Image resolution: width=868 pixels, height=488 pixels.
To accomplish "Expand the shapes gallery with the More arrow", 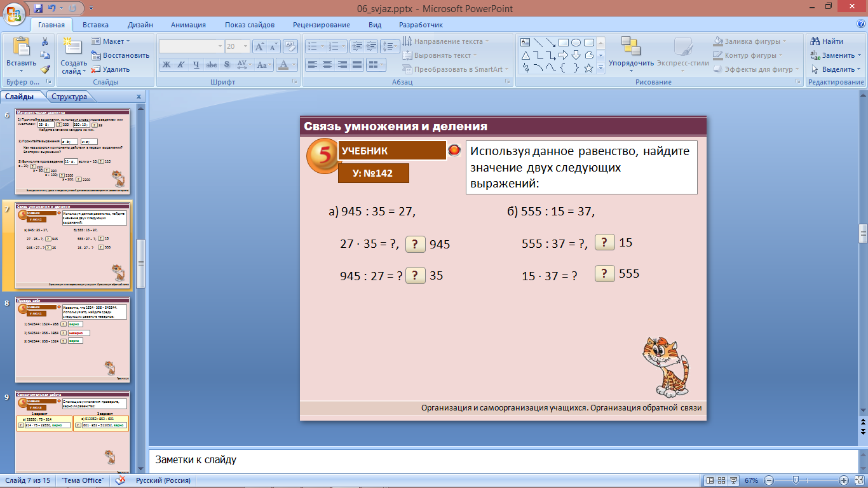I will (x=600, y=68).
